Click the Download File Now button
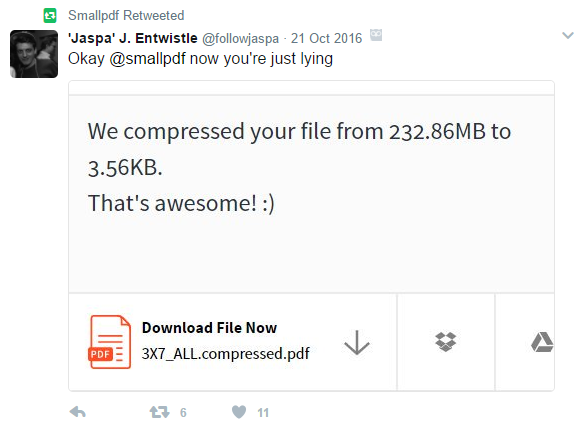584x429 pixels. pyautogui.click(x=209, y=328)
